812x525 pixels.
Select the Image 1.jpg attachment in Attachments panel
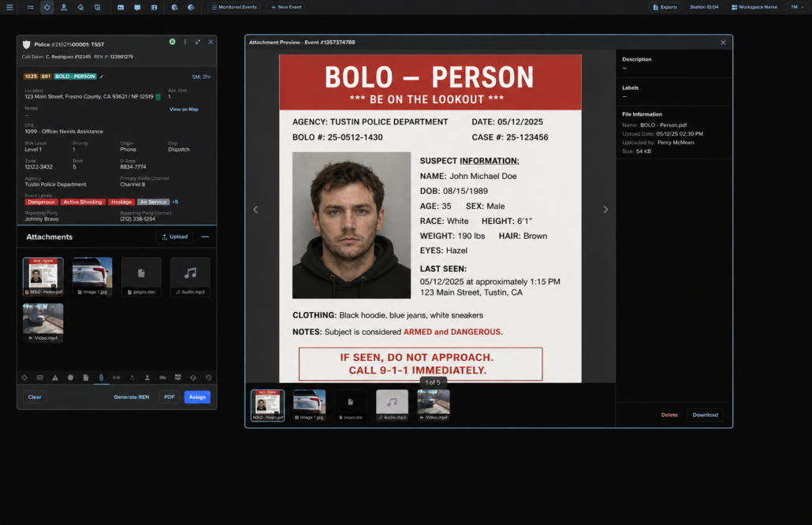click(x=92, y=277)
